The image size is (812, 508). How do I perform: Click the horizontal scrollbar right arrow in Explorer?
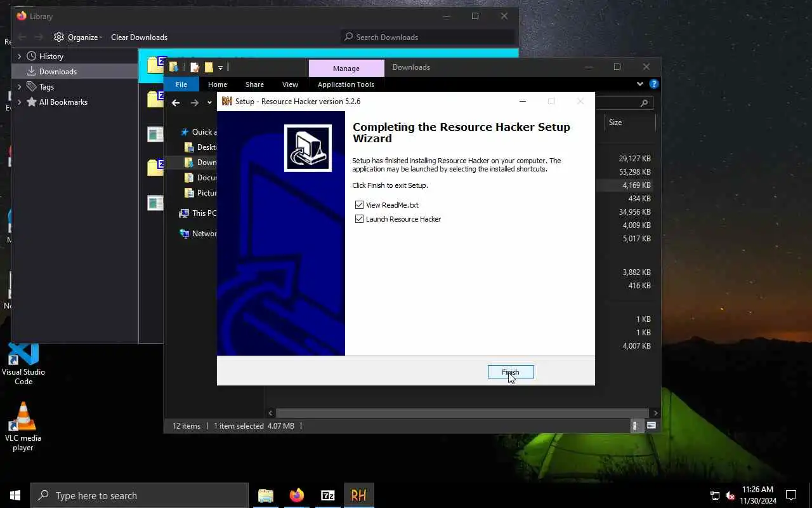coord(656,413)
